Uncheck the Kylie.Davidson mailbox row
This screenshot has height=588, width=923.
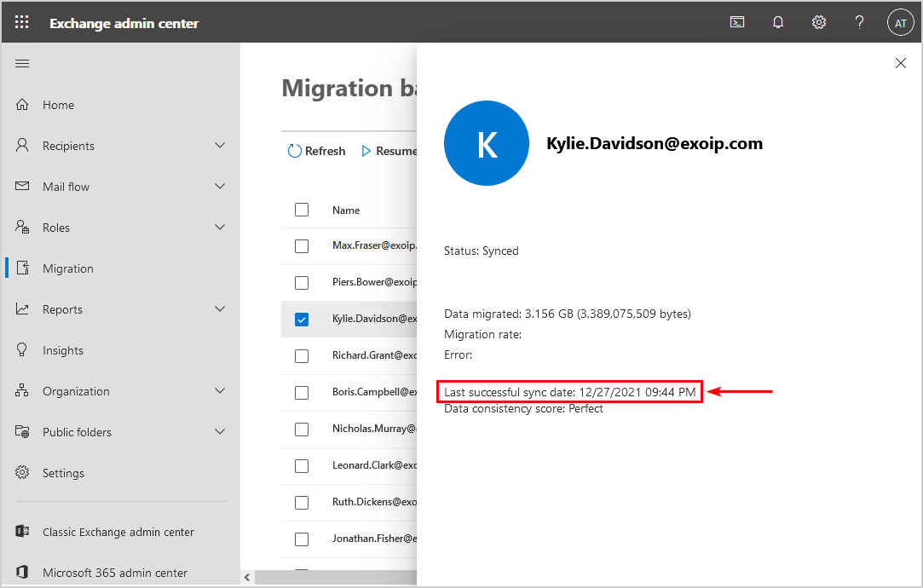[x=301, y=319]
